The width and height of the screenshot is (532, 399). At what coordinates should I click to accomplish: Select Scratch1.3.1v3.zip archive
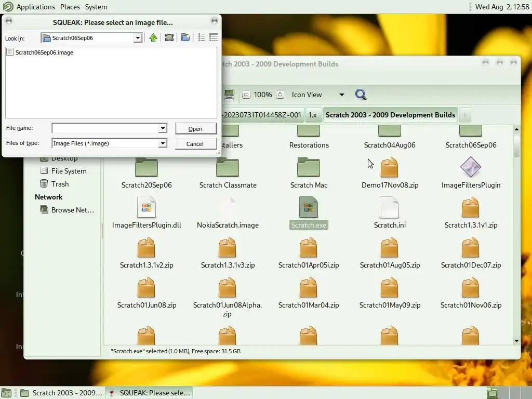coord(228,253)
